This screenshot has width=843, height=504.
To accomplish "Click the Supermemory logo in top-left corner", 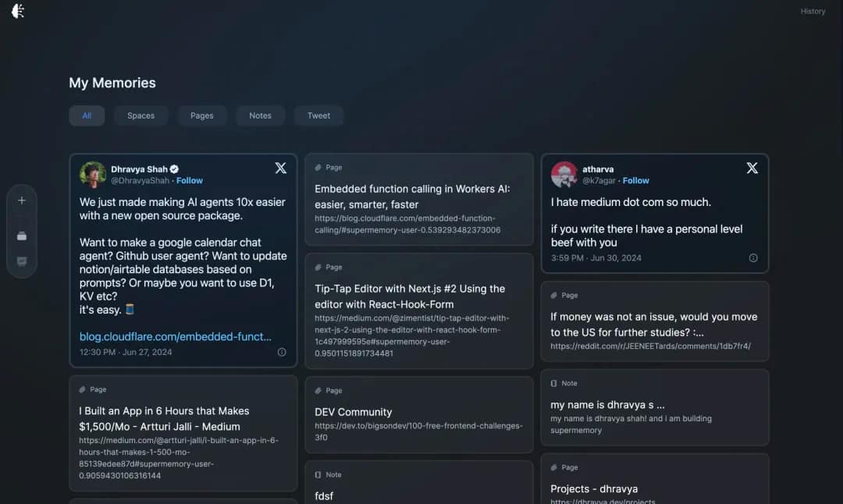I will (x=18, y=11).
